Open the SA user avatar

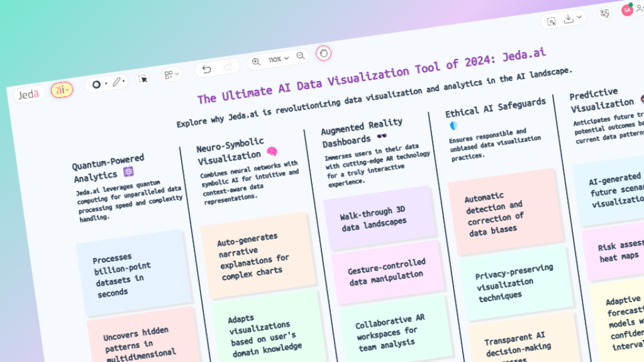(x=626, y=10)
